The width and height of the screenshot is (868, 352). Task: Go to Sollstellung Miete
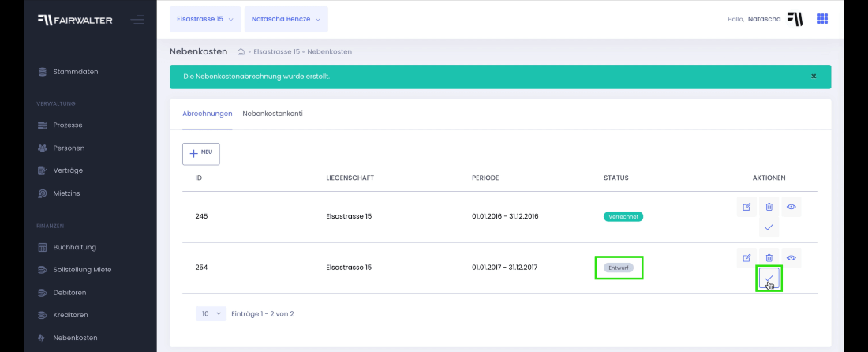click(x=82, y=270)
